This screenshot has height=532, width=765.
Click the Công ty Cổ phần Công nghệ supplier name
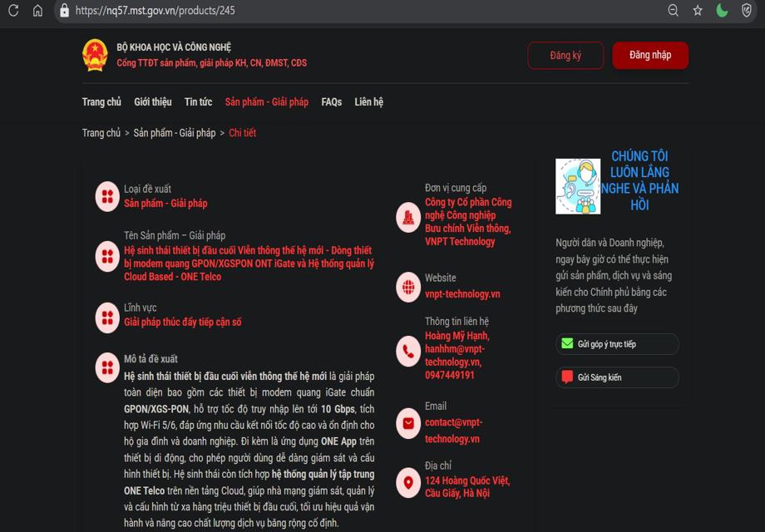tap(468, 222)
